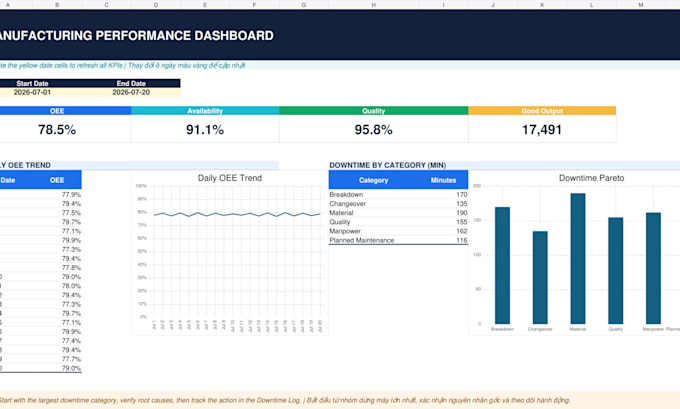Click the Changeover bar in Pareto chart
The width and height of the screenshot is (680, 409).
[x=540, y=278]
